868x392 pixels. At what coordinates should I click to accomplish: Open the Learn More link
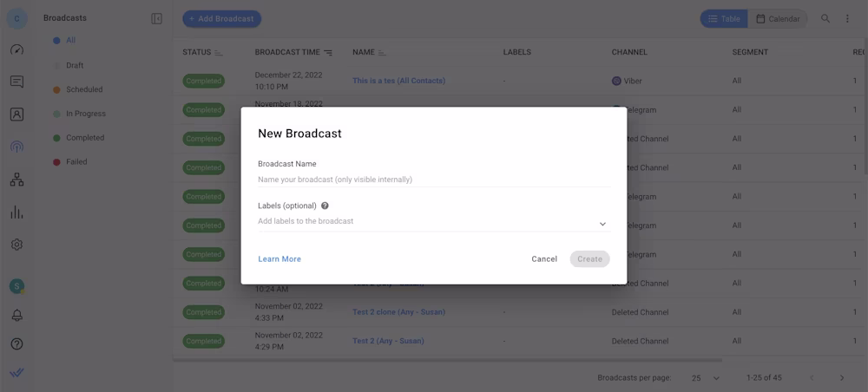pyautogui.click(x=279, y=258)
